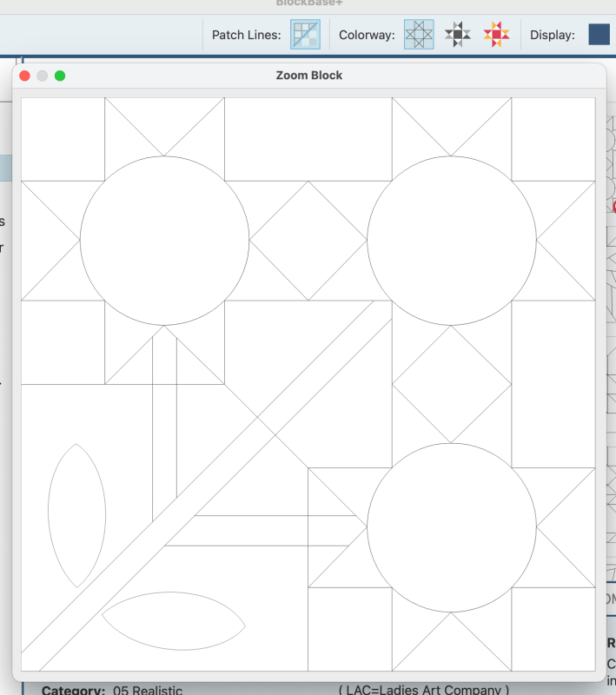616x695 pixels.
Task: Click the diamond below the top-right circle
Action: [452, 384]
